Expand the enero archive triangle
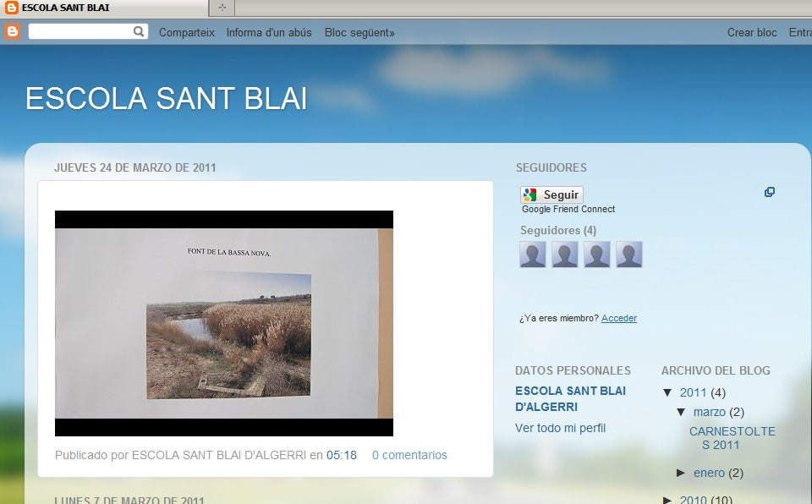 tap(682, 473)
